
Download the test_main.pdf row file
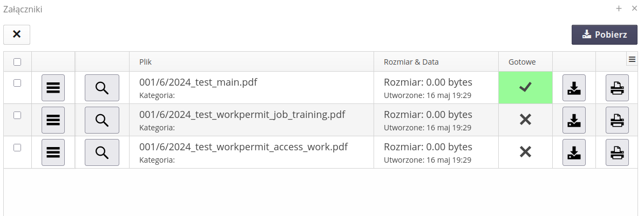[x=574, y=88]
